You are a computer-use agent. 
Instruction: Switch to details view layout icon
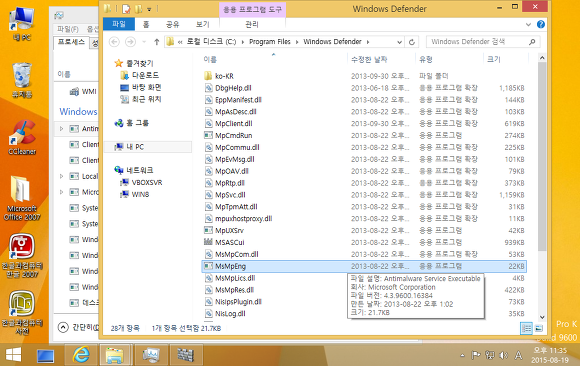526,328
